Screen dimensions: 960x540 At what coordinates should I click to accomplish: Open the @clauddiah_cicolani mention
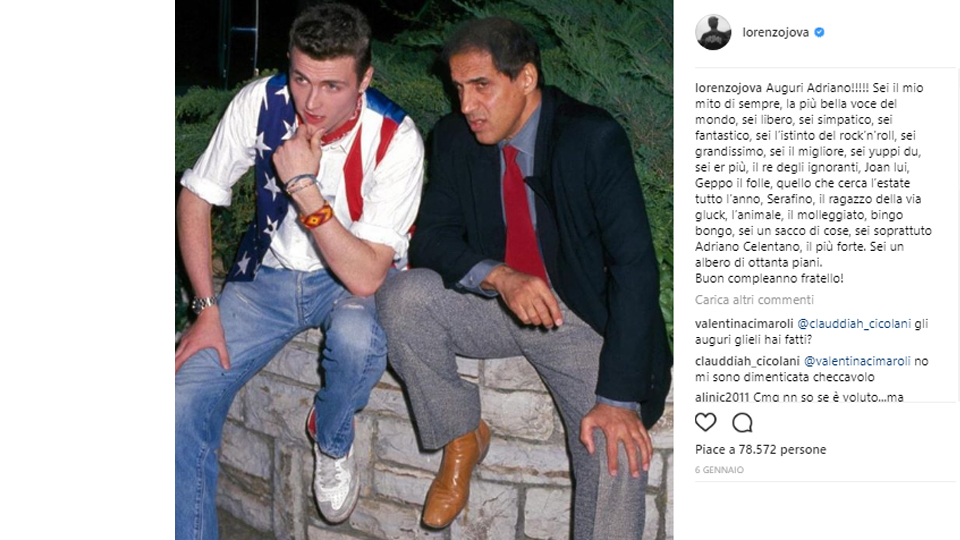tap(854, 324)
